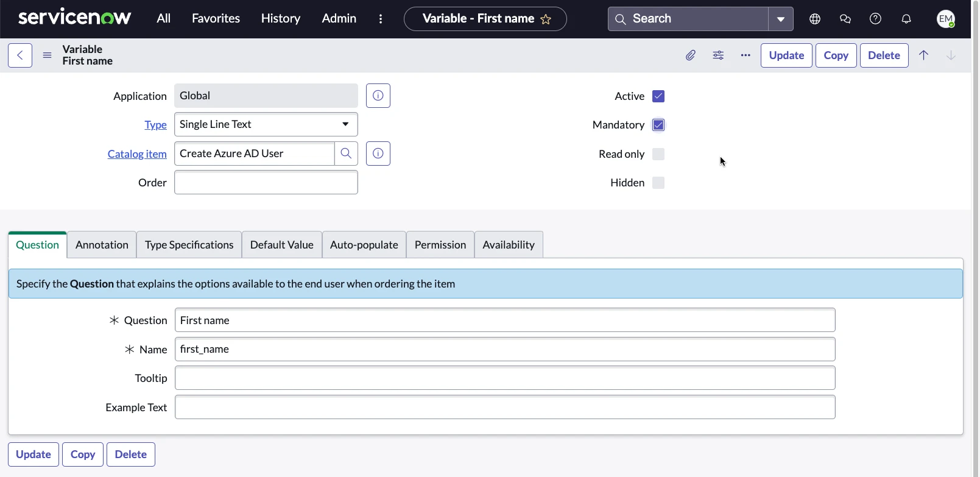Add First name variable to favorites star
The image size is (980, 477).
point(546,19)
